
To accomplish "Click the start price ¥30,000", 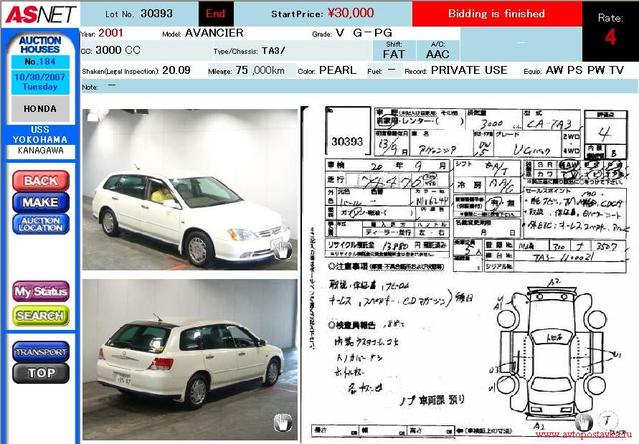I will [351, 13].
